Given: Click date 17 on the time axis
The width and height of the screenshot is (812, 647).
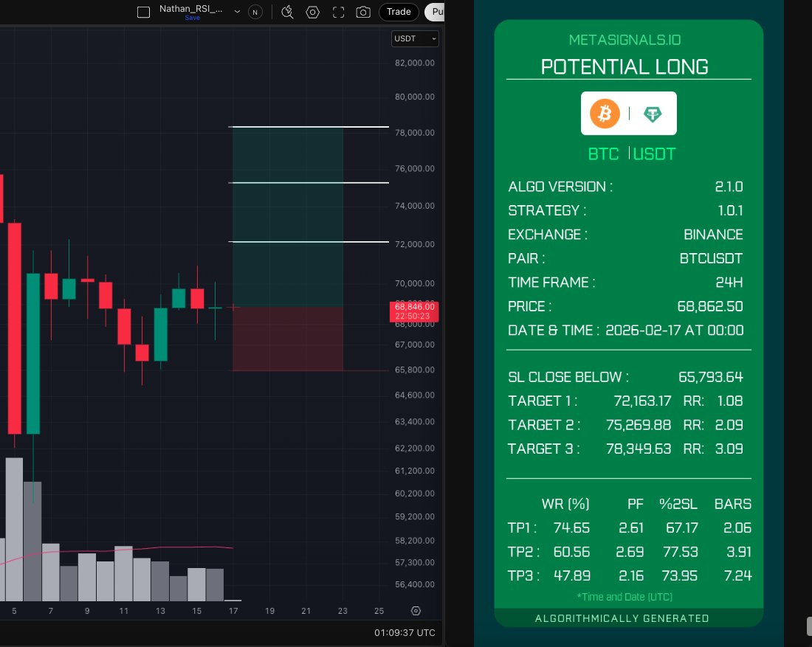Looking at the screenshot, I should point(233,612).
